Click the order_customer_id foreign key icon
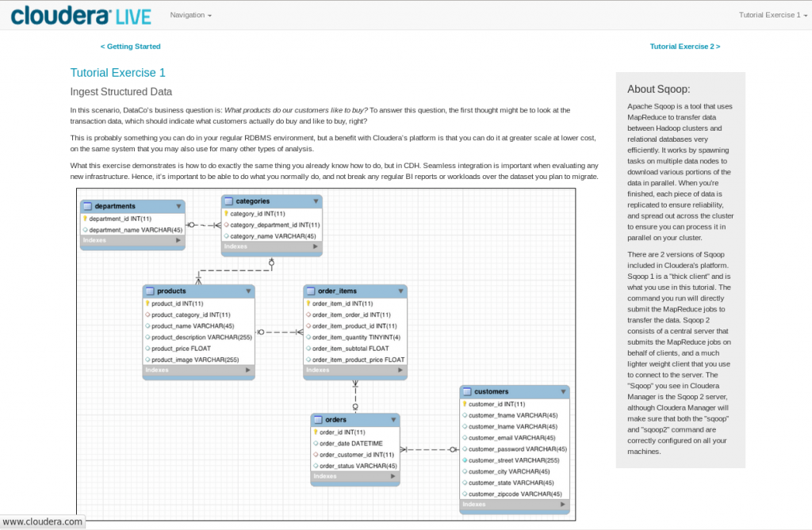Viewport: 812px width, 530px height. click(316, 455)
